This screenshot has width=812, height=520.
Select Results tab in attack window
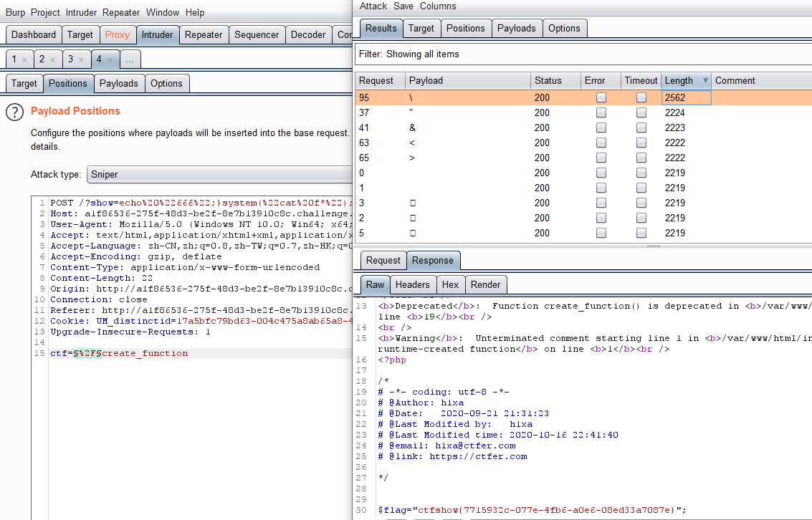click(381, 29)
